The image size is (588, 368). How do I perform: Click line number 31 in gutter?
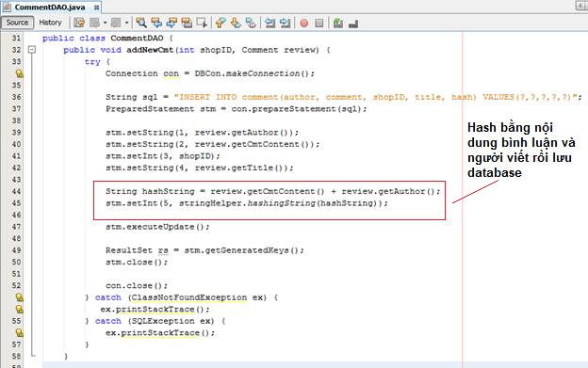(x=16, y=38)
